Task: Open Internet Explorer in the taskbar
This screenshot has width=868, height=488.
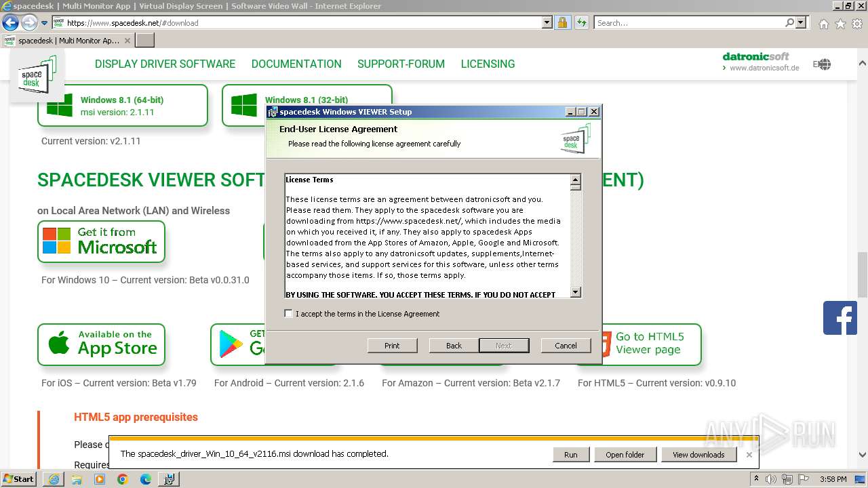Action: 54,479
